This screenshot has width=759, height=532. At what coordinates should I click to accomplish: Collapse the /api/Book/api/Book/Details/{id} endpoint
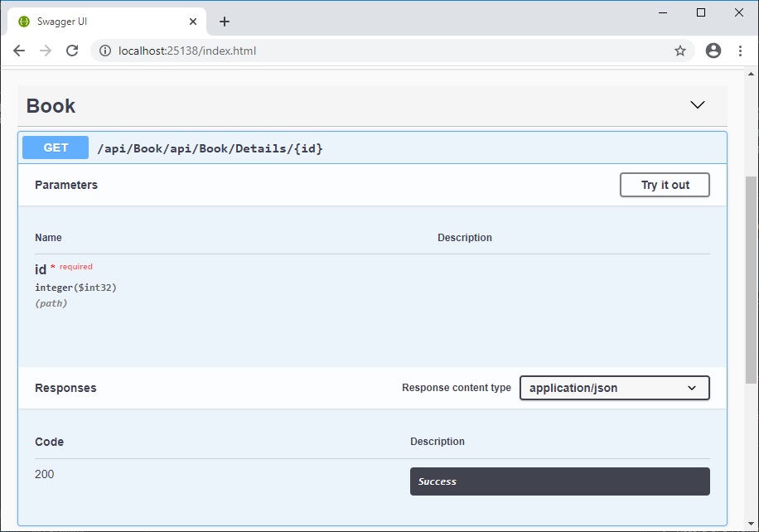pos(372,148)
